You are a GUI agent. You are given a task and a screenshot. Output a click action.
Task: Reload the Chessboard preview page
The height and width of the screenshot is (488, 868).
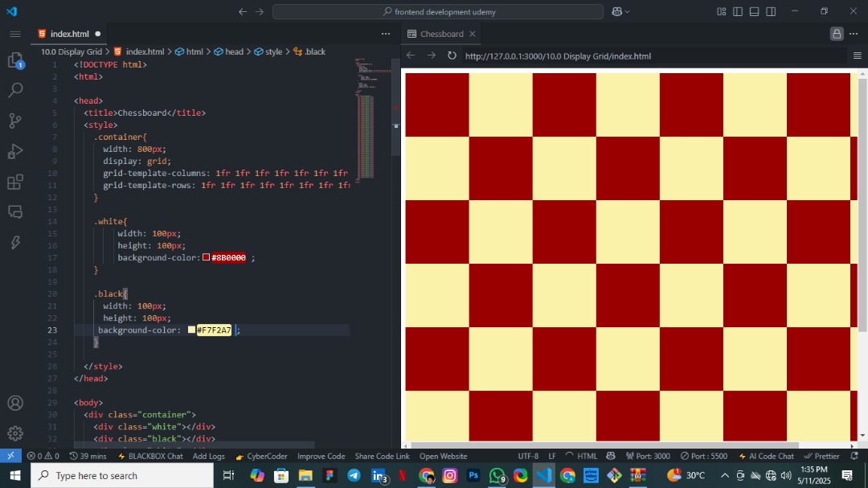click(452, 55)
